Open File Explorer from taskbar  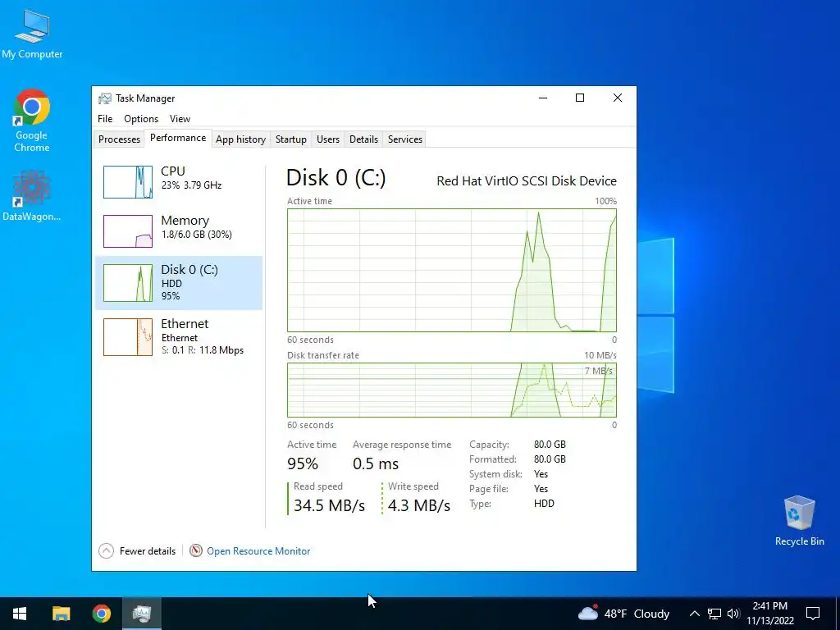(x=61, y=614)
